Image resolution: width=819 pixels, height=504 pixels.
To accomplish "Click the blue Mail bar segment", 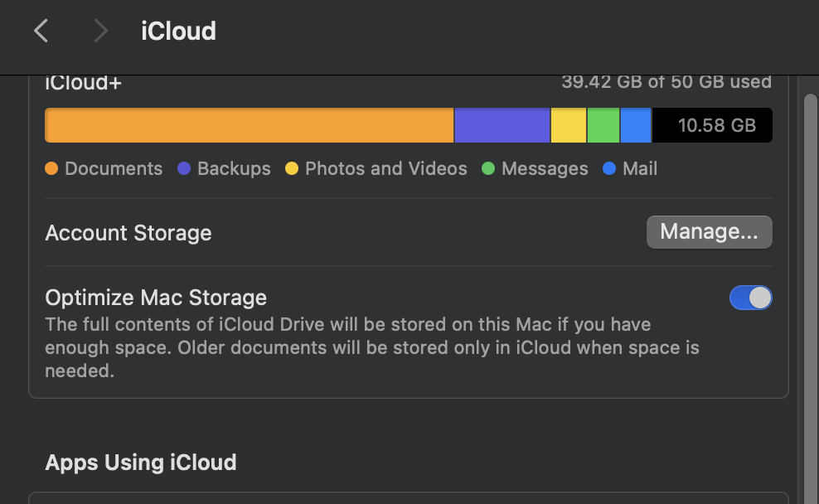I will pos(636,125).
